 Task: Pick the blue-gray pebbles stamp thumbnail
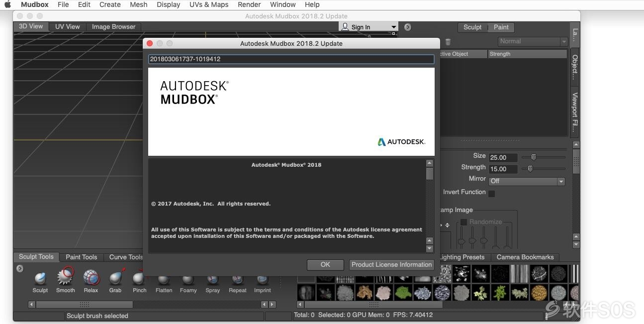(x=423, y=292)
